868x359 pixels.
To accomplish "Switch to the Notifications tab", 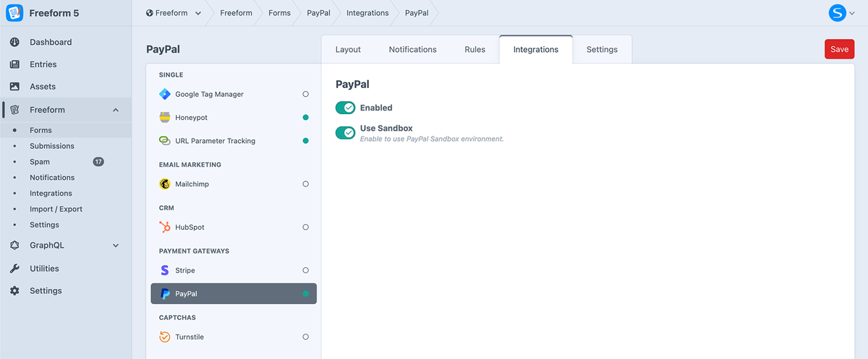I will pyautogui.click(x=412, y=49).
